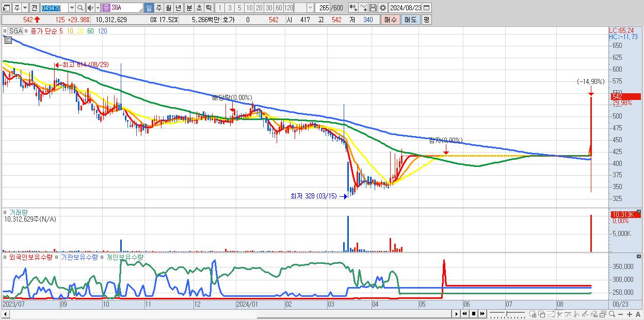This screenshot has height=320, width=644.
Task: Open dropdown arrow next to speaker icon
Action: pyautogui.click(x=98, y=8)
